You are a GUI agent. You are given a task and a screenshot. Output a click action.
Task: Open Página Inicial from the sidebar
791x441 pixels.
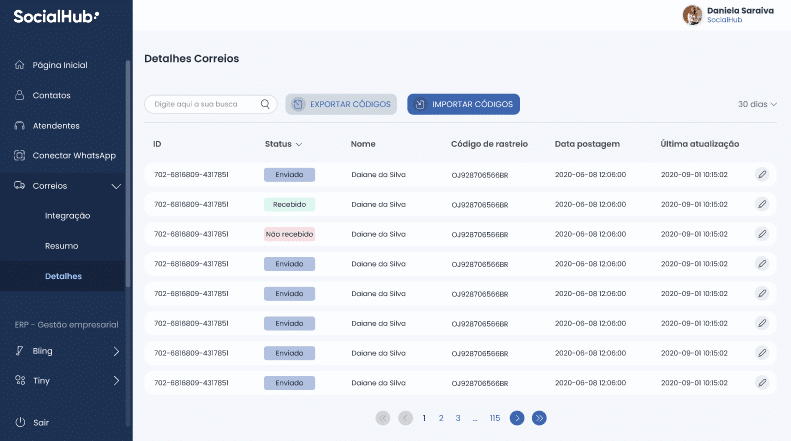click(x=60, y=65)
